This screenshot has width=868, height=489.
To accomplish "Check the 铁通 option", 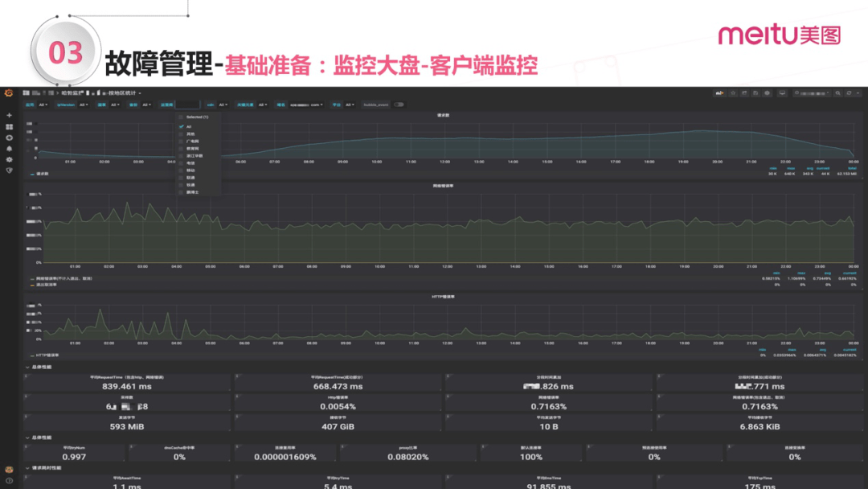I will 181,184.
